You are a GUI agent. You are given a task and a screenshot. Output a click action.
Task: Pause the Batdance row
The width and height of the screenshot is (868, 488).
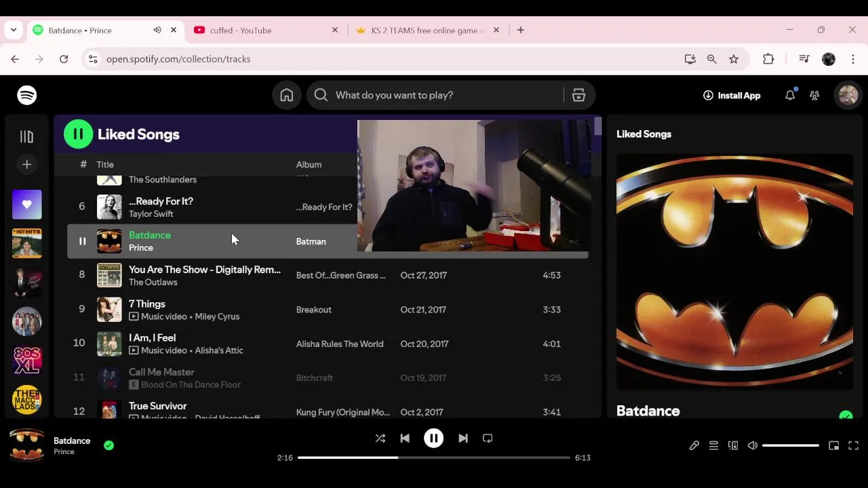[82, 241]
